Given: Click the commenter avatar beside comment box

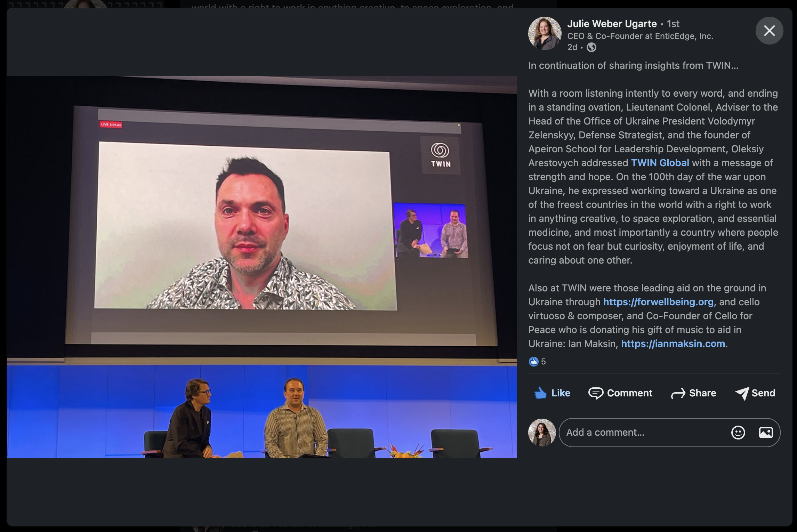Looking at the screenshot, I should point(542,432).
